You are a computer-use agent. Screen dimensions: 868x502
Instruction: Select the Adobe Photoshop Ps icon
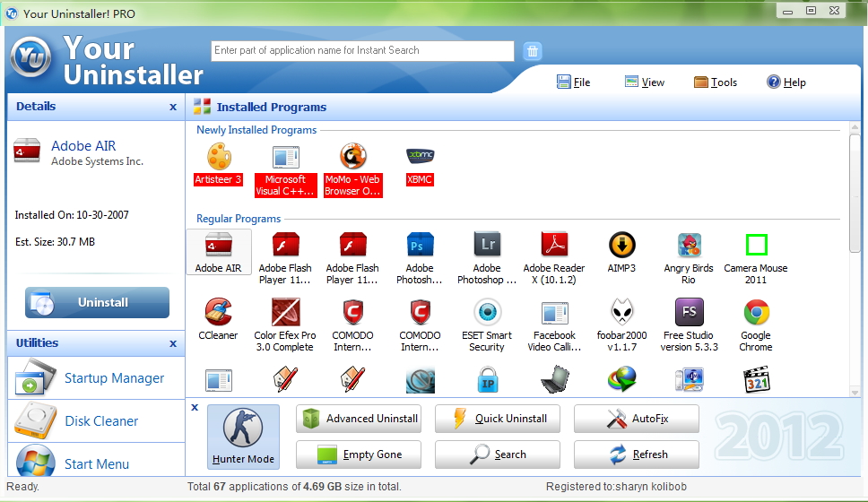click(420, 246)
